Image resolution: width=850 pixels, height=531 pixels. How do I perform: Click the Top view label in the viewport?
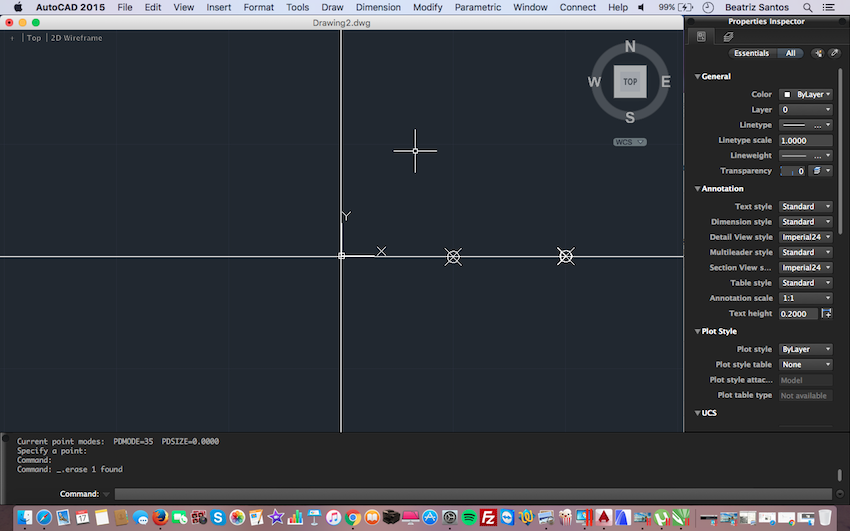pos(34,38)
